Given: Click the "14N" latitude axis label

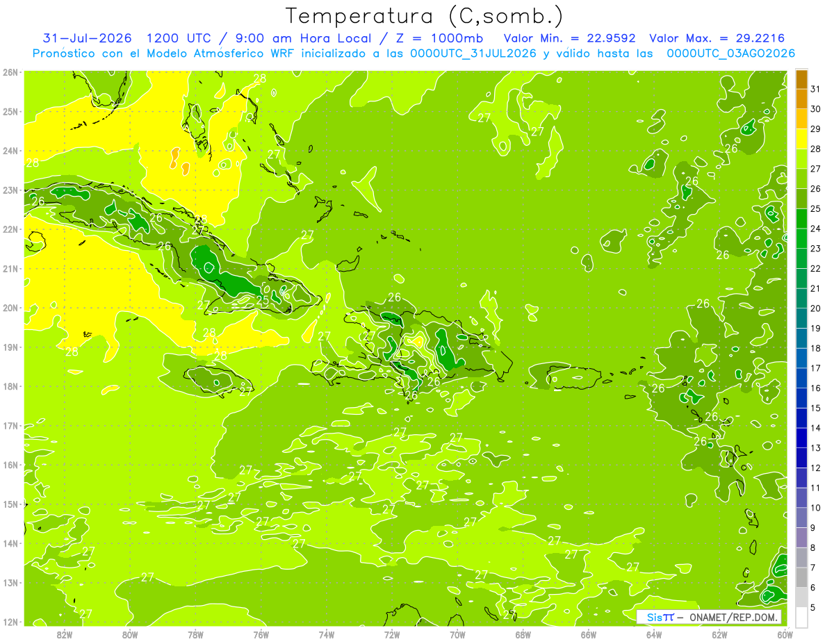Looking at the screenshot, I should click(x=10, y=543).
